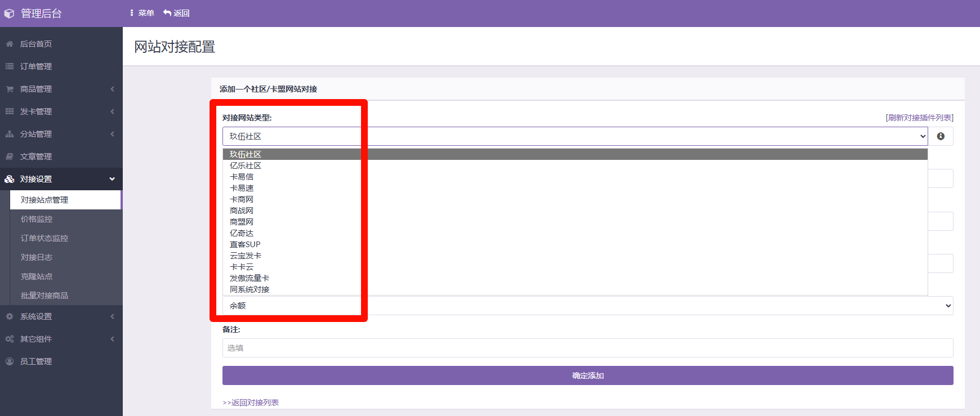Collapse the 对接设置 submenu chevron

[112, 179]
